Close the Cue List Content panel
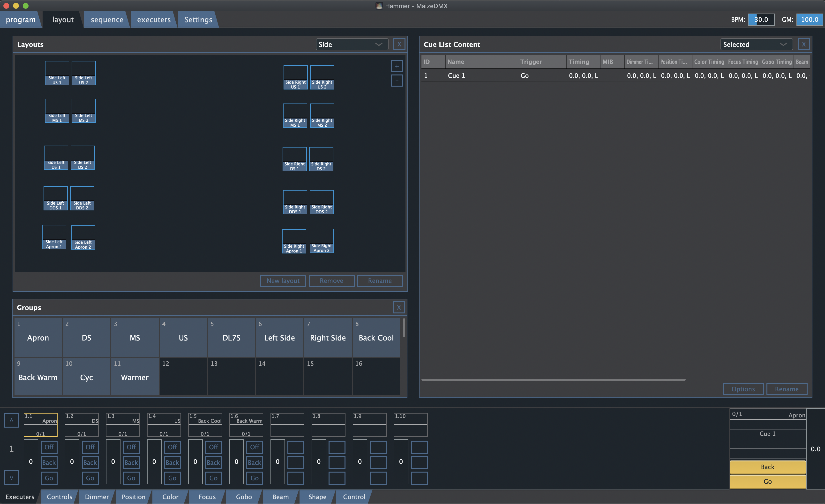825x504 pixels. 803,44
